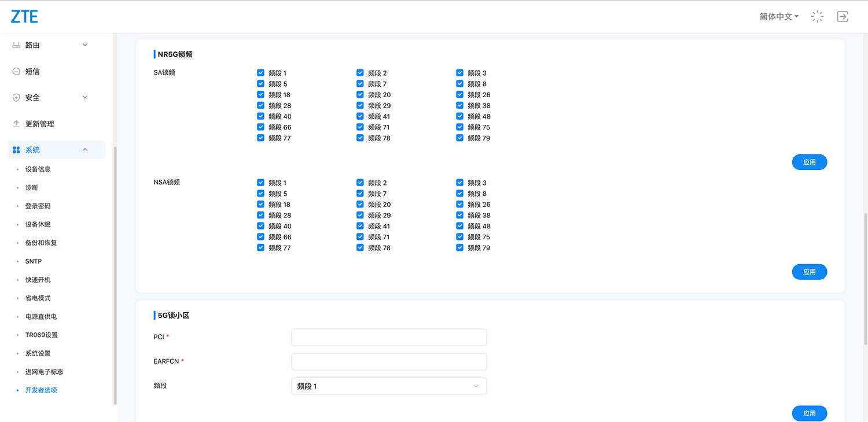Click the EARFCN input field
868x422 pixels.
tap(389, 362)
